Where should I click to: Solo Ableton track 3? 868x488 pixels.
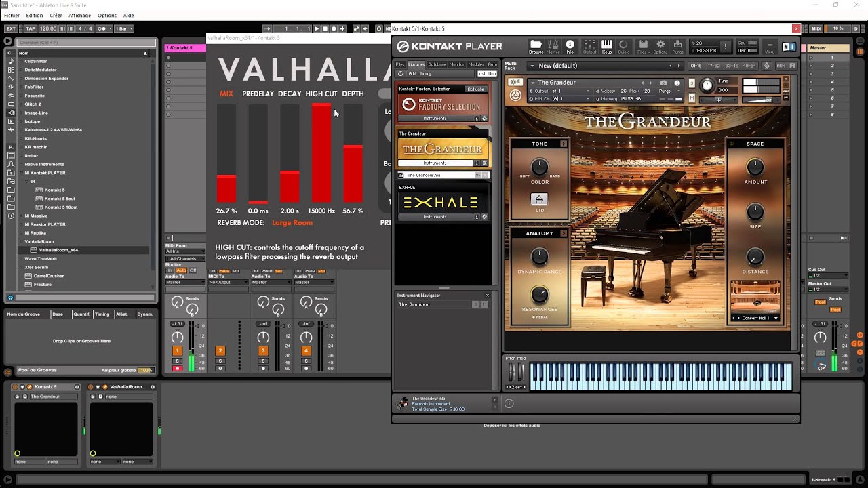(x=263, y=361)
